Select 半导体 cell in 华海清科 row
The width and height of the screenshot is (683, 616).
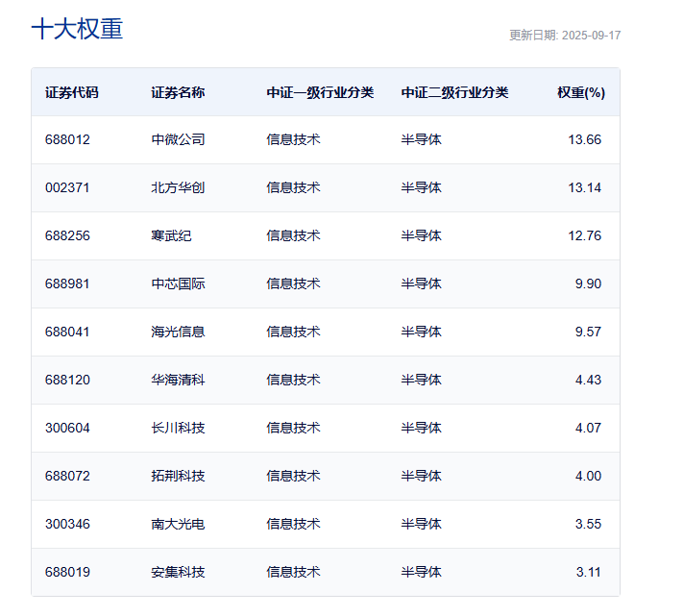pyautogui.click(x=421, y=380)
